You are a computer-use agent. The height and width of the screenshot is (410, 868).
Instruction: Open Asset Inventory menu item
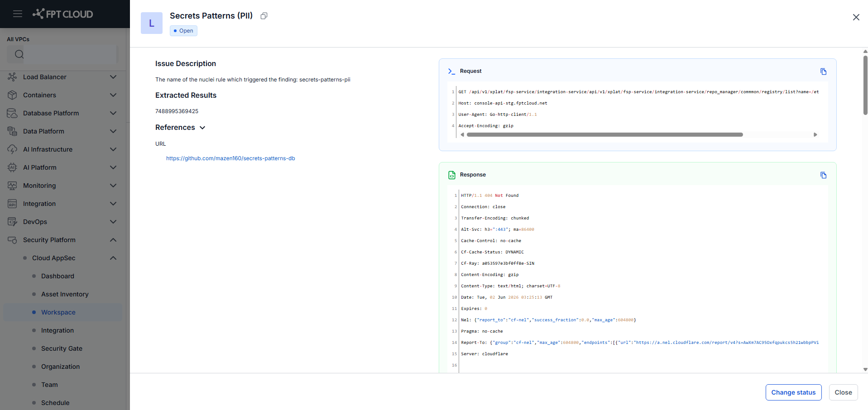click(62, 294)
